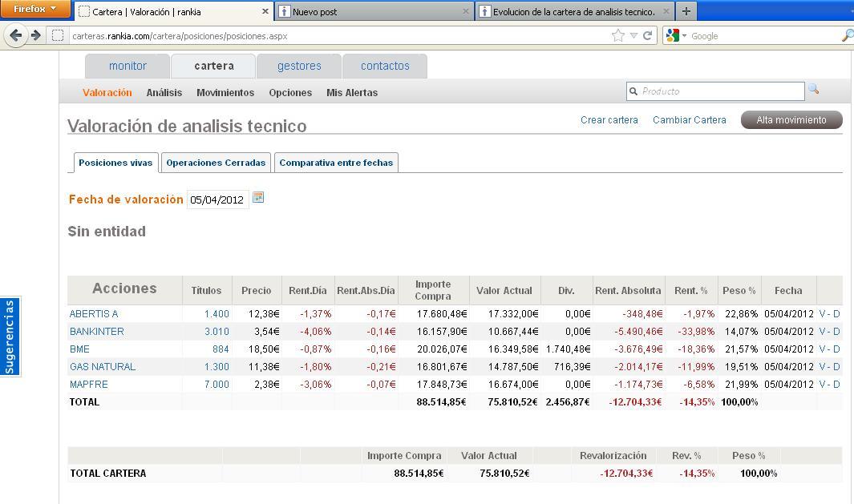Click BANKINTER loss value -5.490,46€

click(x=638, y=332)
